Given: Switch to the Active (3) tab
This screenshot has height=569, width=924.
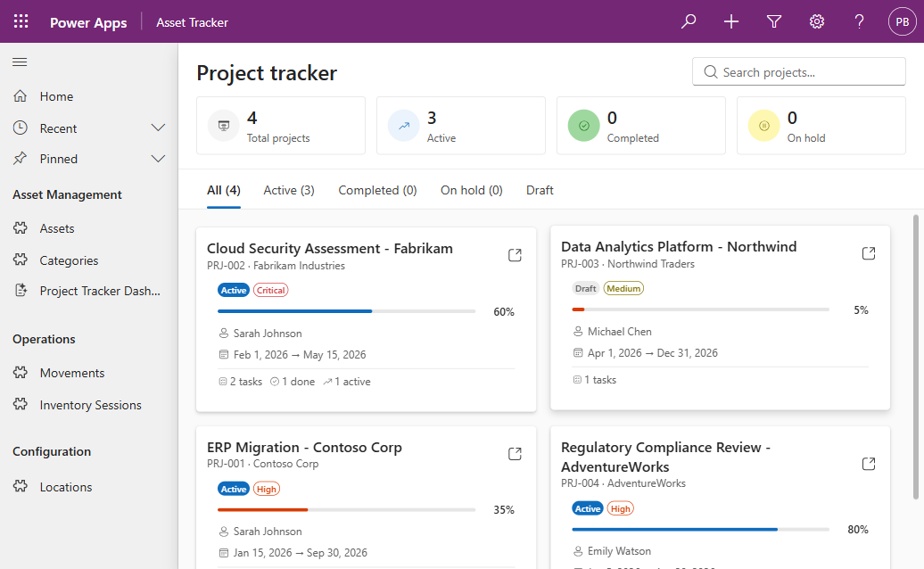Looking at the screenshot, I should pos(289,190).
